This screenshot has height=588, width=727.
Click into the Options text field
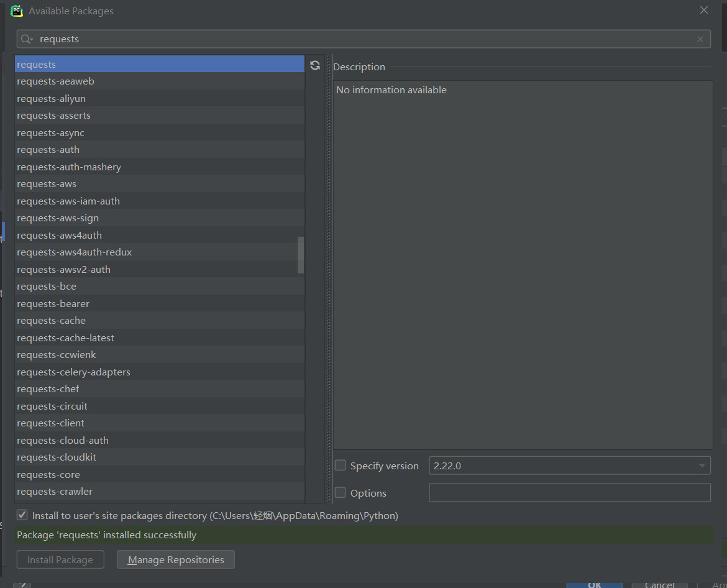(569, 493)
